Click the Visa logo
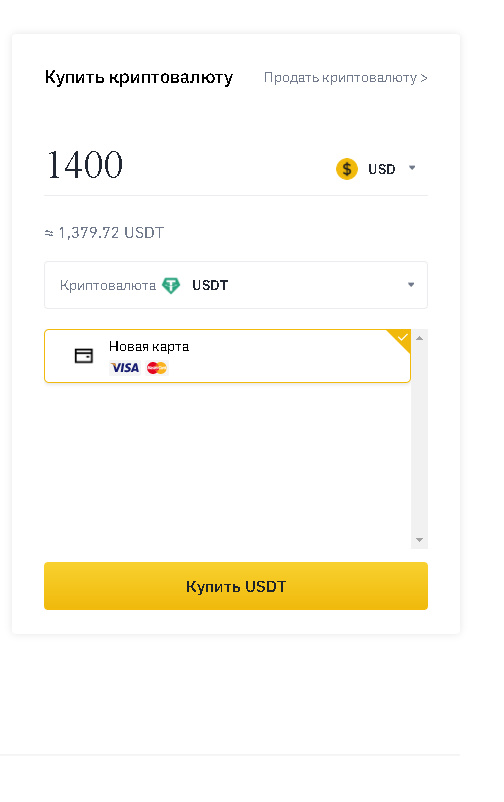Screen dimensions: 504x802 125,368
